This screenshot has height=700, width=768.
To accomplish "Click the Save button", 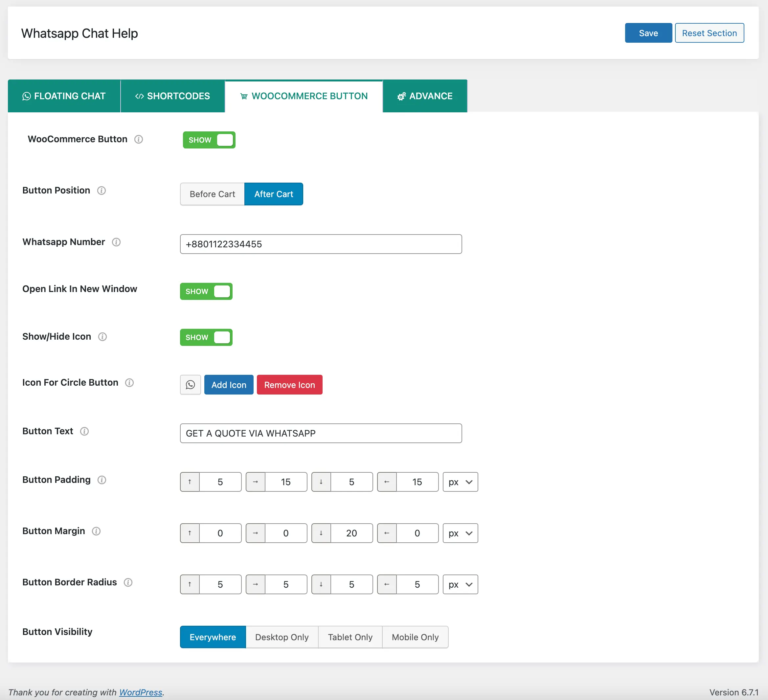I will coord(648,33).
